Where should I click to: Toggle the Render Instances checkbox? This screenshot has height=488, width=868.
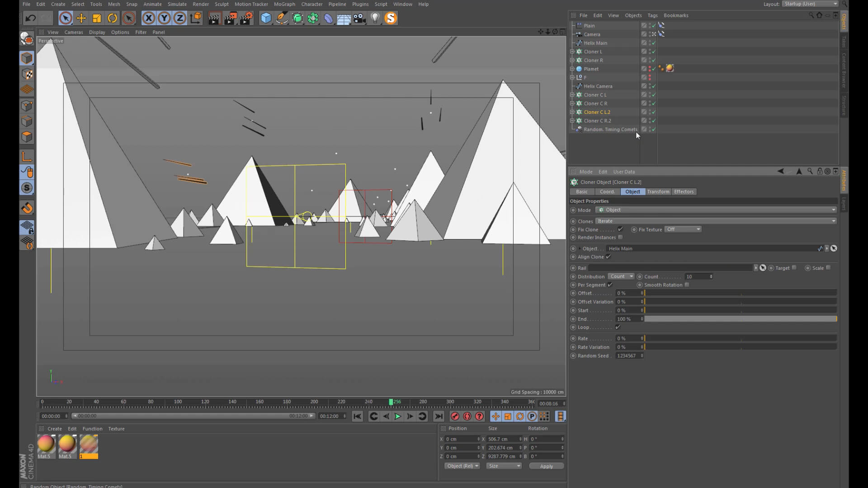click(620, 237)
